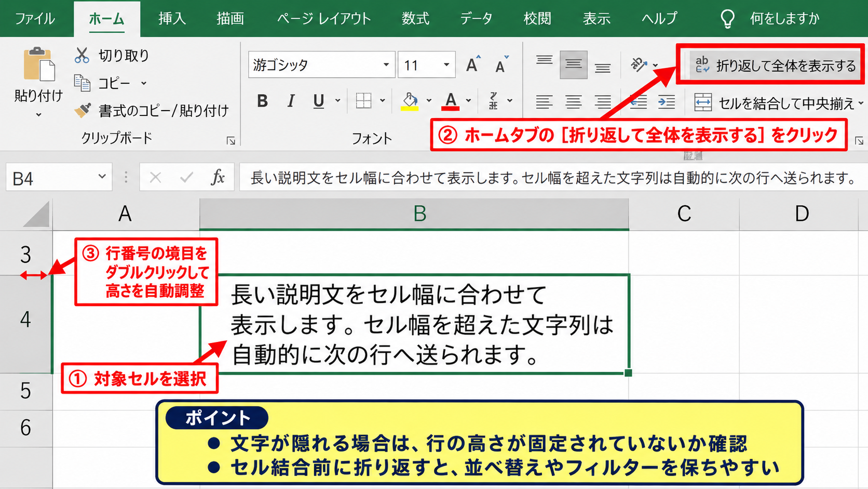
Task: Align text to the left
Action: tap(544, 102)
